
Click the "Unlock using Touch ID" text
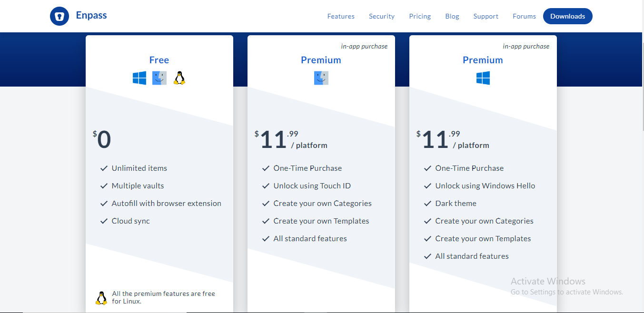(312, 186)
